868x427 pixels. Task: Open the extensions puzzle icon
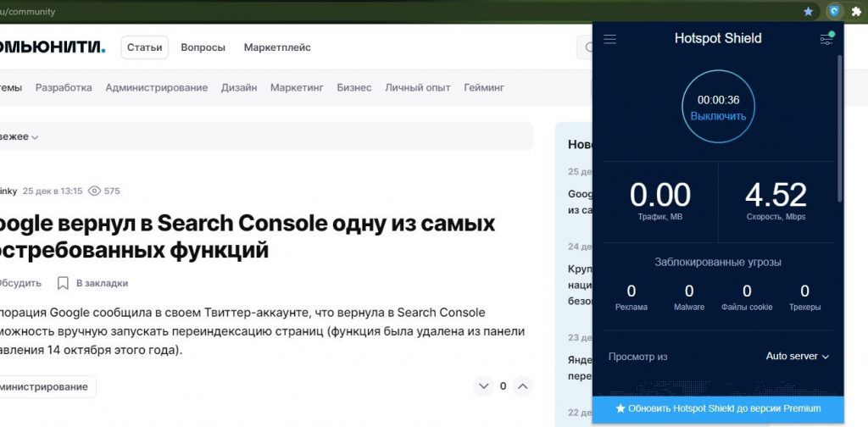[856, 11]
